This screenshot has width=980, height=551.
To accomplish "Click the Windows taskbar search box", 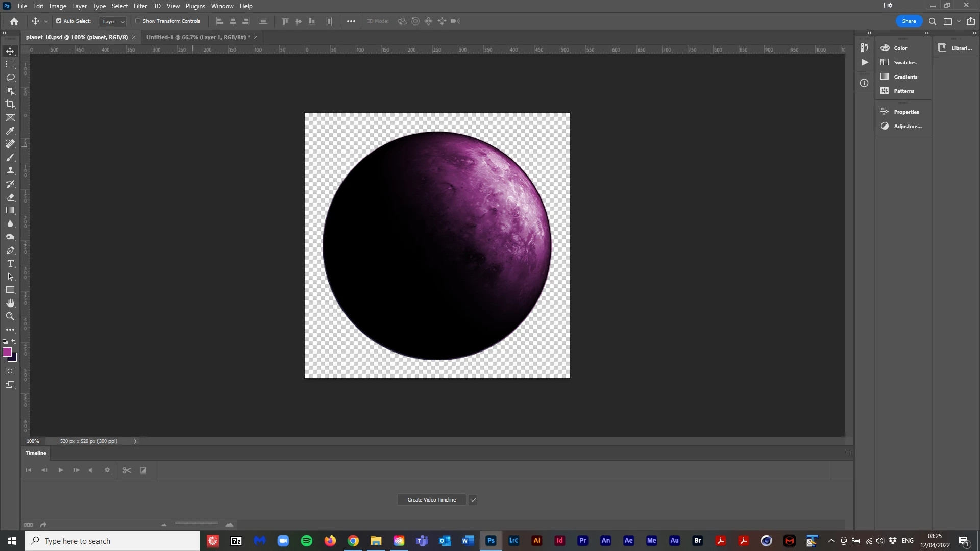I will pyautogui.click(x=112, y=541).
